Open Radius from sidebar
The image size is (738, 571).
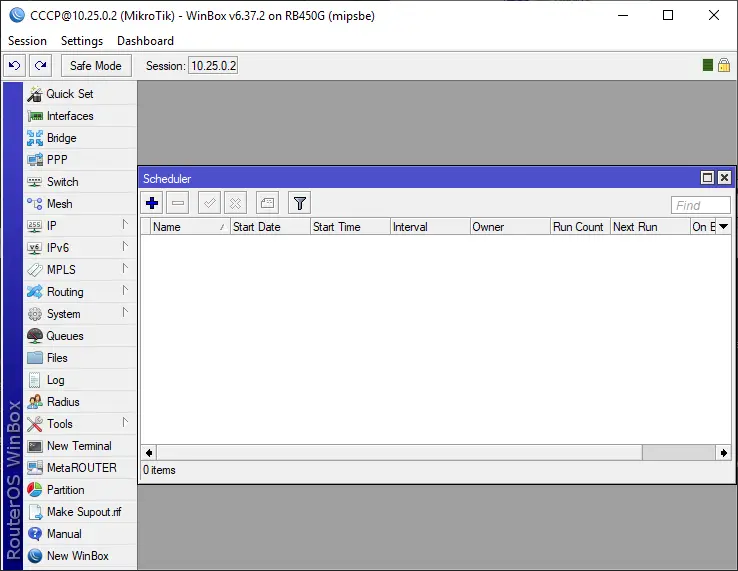(80, 402)
